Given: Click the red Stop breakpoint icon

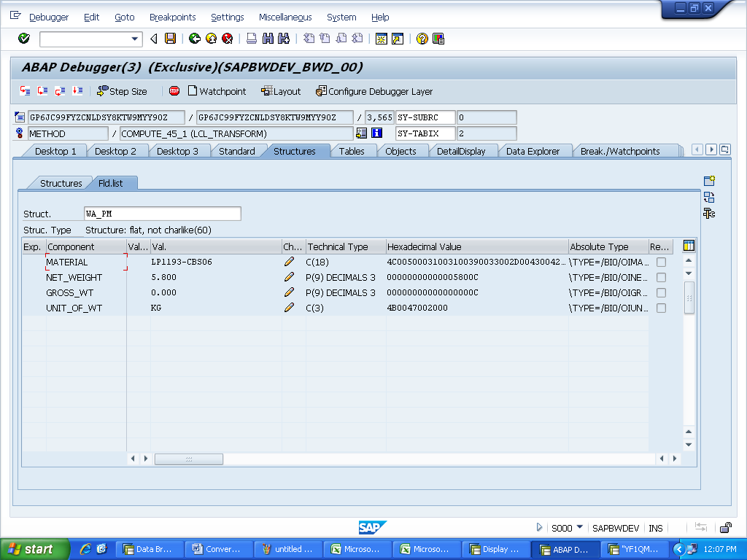Looking at the screenshot, I should [x=174, y=90].
